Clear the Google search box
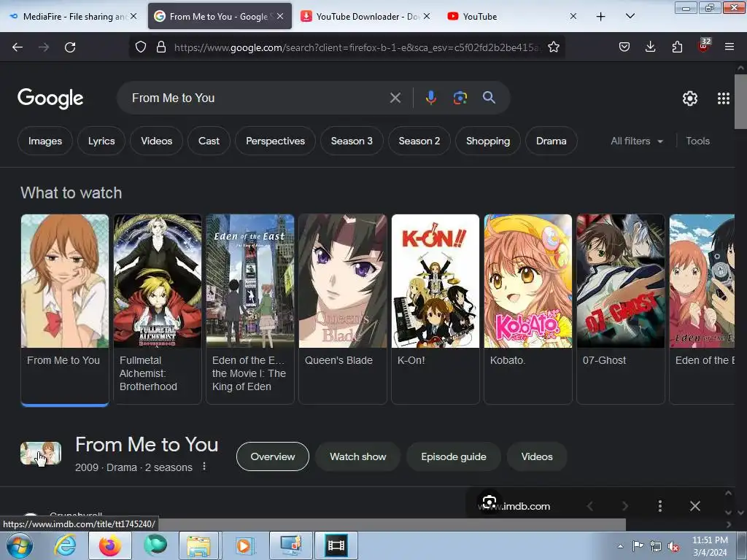 pos(395,98)
